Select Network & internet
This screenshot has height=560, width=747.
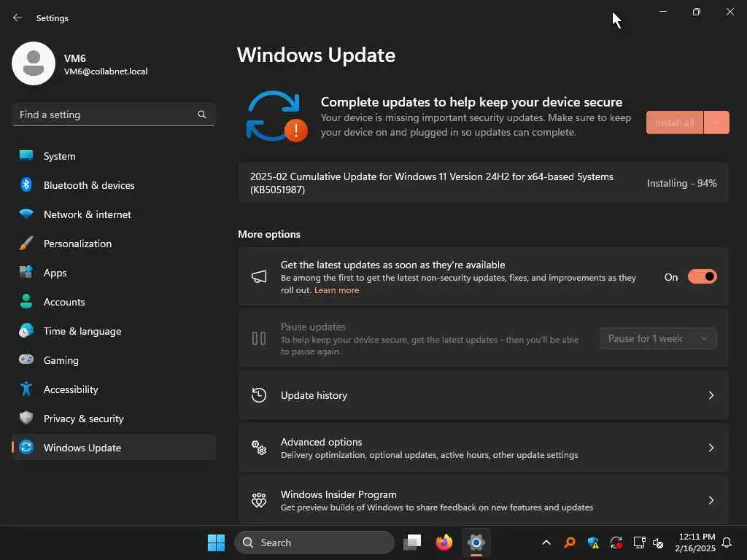pyautogui.click(x=114, y=214)
